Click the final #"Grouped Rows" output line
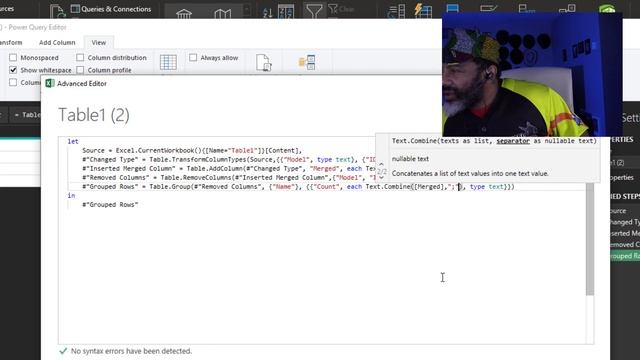The height and width of the screenshot is (360, 640). click(x=110, y=204)
